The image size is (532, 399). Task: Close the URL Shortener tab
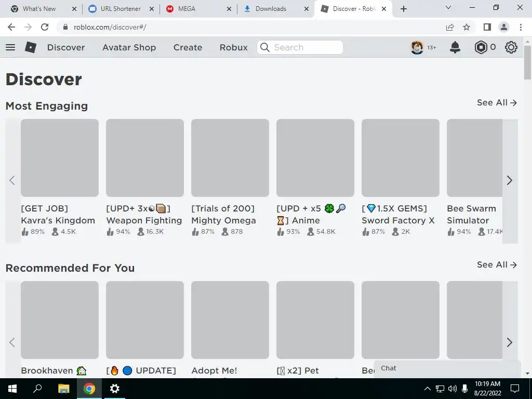click(x=152, y=9)
